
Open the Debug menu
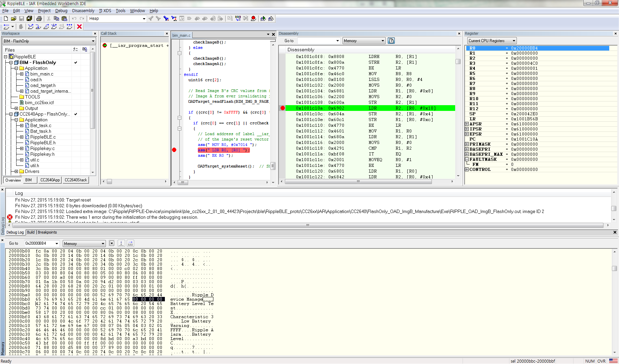(x=61, y=11)
